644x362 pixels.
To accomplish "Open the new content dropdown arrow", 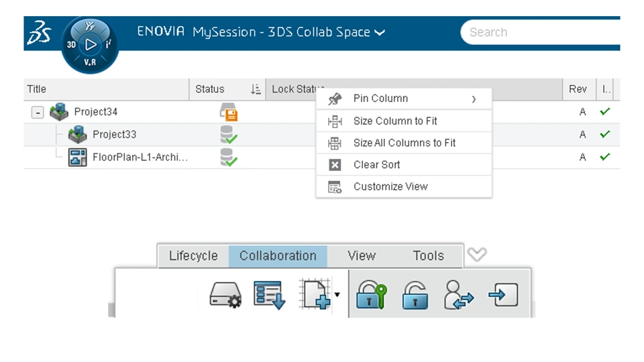I will pos(337,294).
